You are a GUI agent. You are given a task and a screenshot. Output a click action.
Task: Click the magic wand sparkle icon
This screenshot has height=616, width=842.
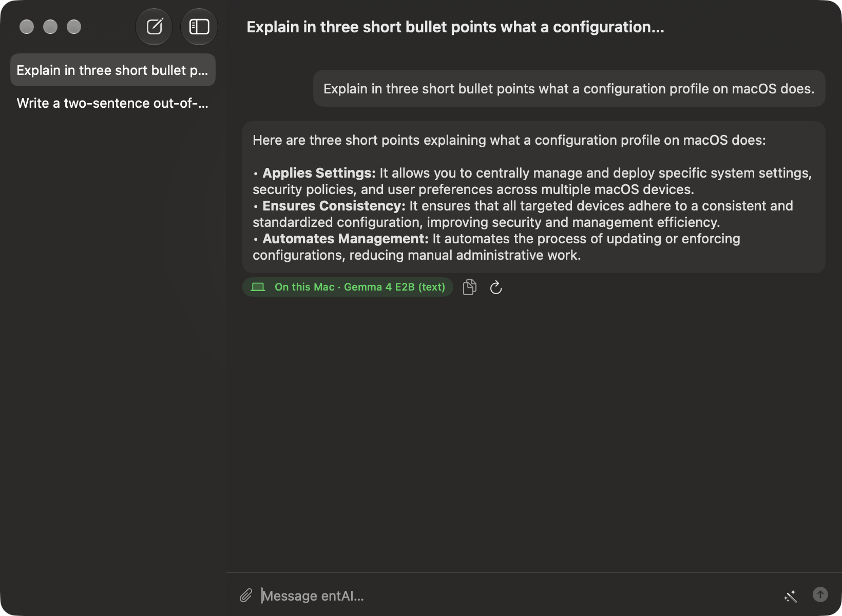(x=791, y=595)
